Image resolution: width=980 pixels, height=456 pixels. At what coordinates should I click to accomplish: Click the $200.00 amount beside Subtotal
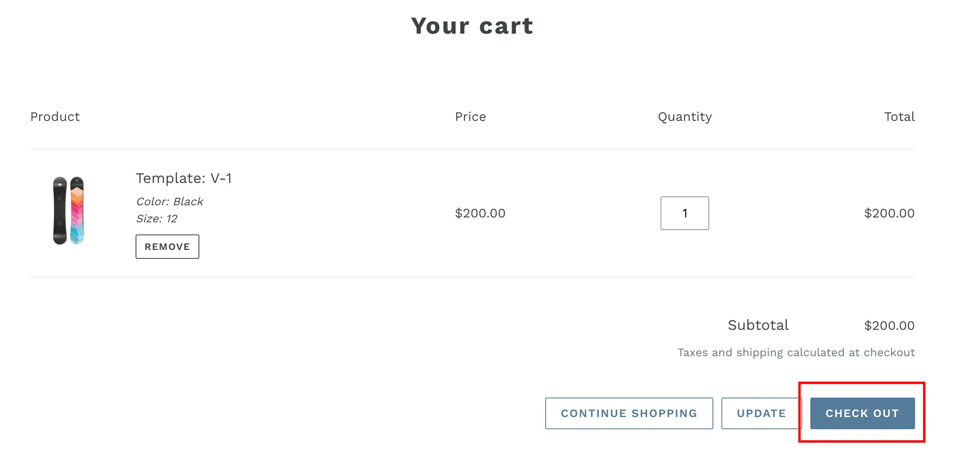pyautogui.click(x=889, y=326)
